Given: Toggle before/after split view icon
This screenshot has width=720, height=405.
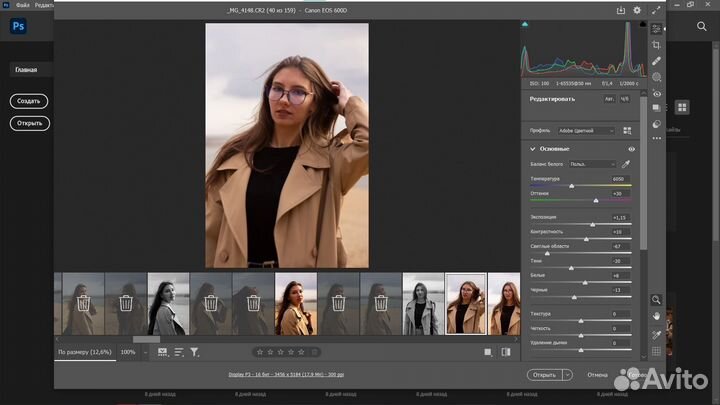Looking at the screenshot, I should click(505, 352).
